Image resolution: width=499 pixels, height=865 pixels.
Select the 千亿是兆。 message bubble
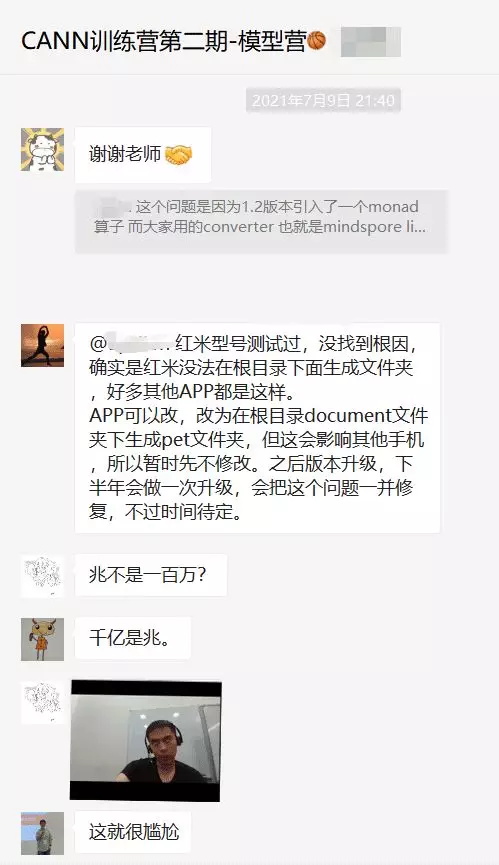133,638
